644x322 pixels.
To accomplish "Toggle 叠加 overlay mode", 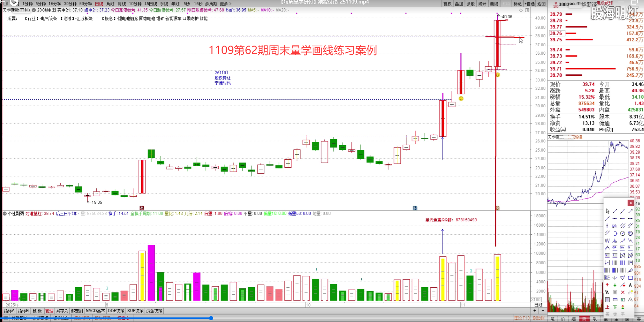I will (459, 4).
